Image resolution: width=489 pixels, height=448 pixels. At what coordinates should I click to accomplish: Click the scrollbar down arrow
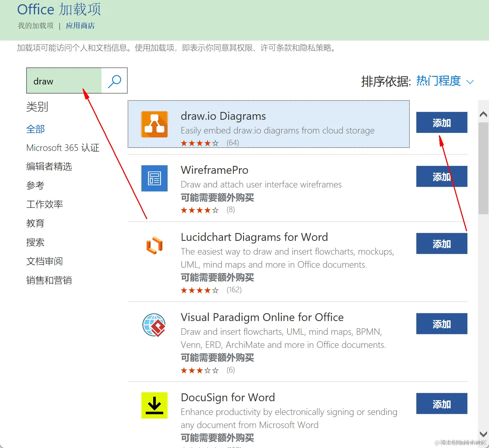pos(483,434)
